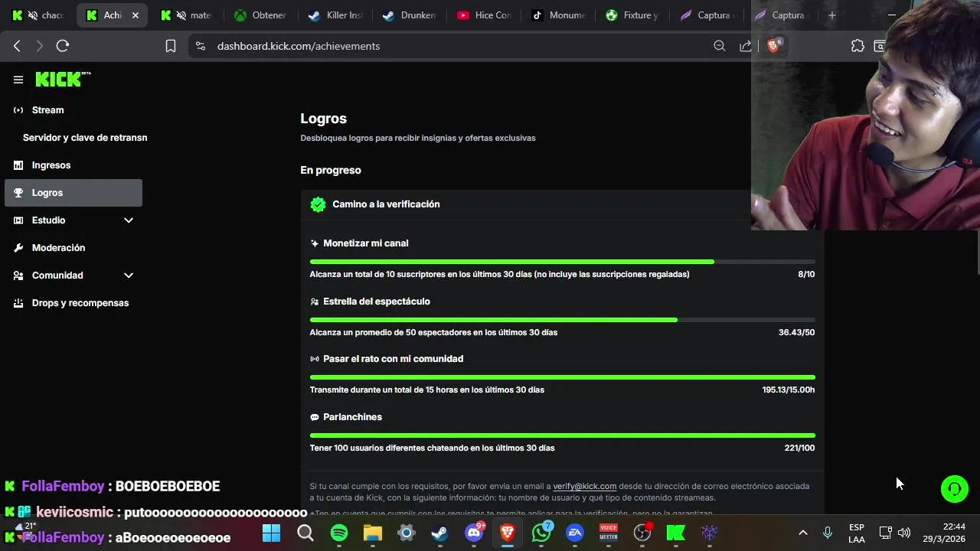This screenshot has width=980, height=551.
Task: Open the hamburger menu beside Kick logo
Action: [x=18, y=80]
